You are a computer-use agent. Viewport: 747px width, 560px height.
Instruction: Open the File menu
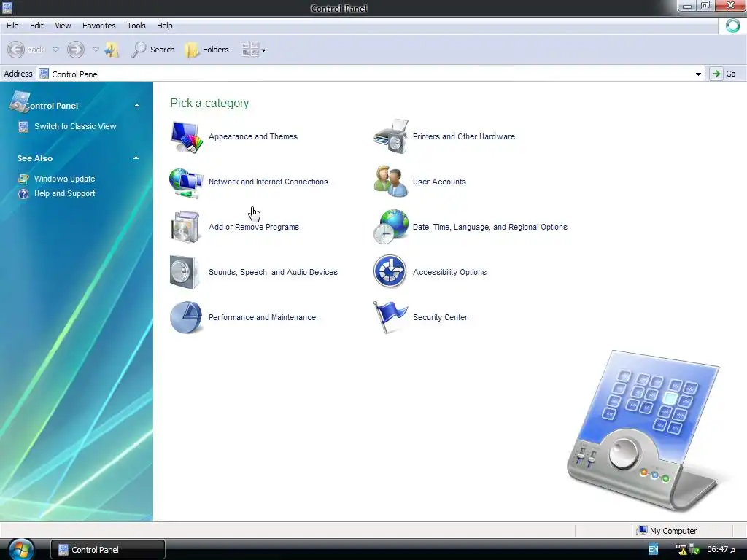pos(13,26)
